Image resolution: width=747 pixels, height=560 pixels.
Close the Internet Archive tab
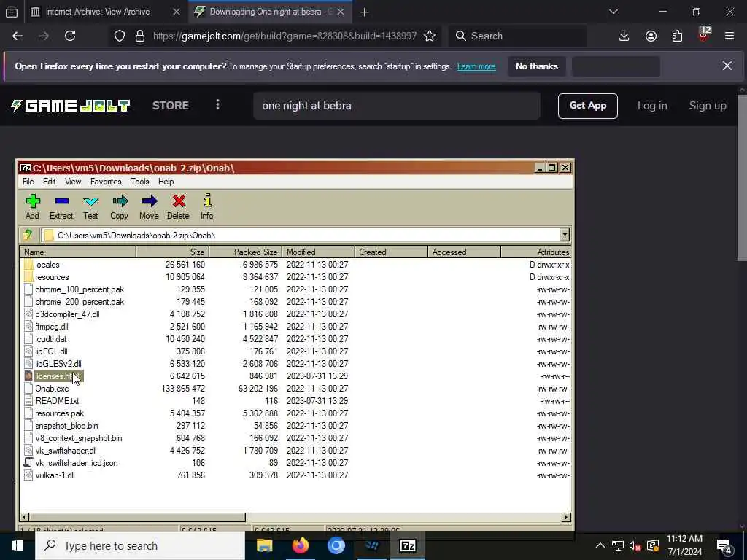(x=177, y=12)
